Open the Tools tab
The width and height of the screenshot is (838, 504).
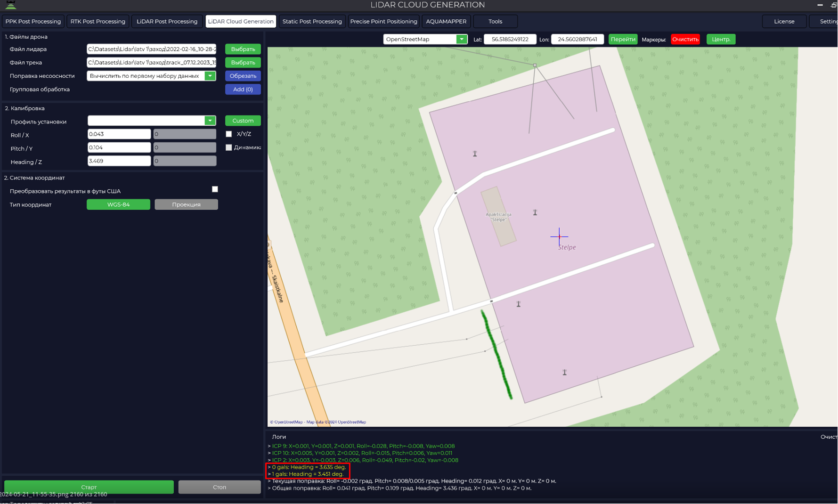(495, 21)
